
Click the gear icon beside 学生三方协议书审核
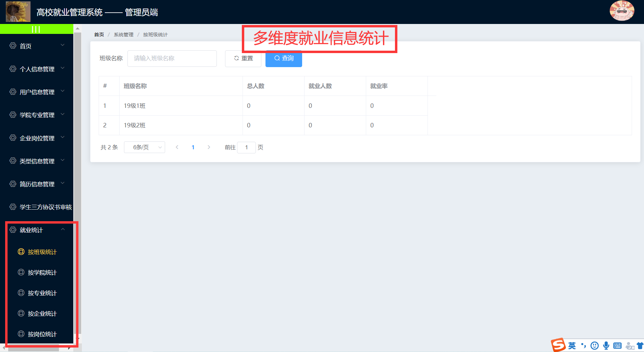[x=13, y=207]
